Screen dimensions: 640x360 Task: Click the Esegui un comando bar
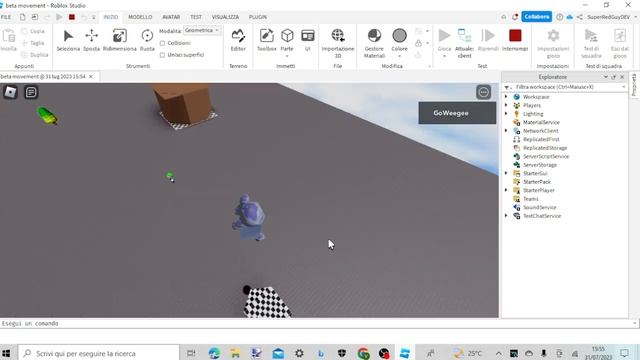tap(318, 323)
